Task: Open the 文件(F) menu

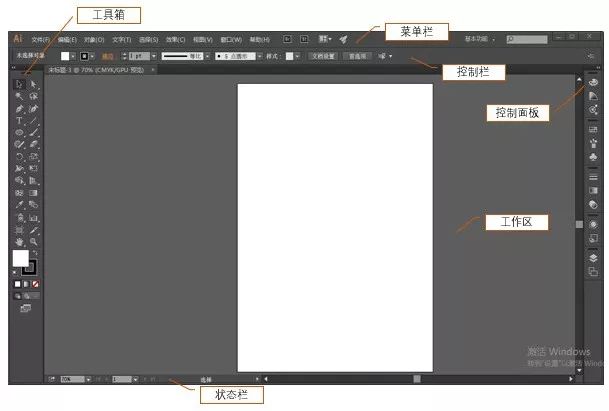Action: pos(40,40)
